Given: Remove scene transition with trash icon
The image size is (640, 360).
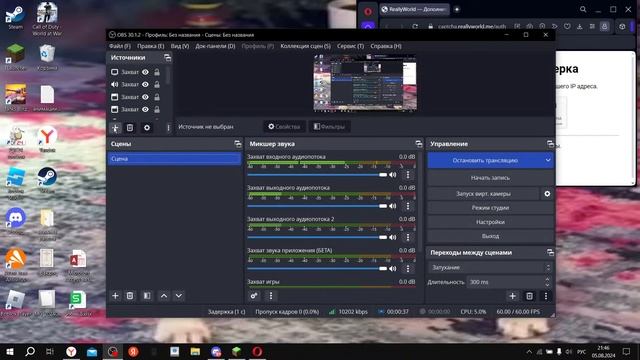Looking at the screenshot, I should point(529,296).
